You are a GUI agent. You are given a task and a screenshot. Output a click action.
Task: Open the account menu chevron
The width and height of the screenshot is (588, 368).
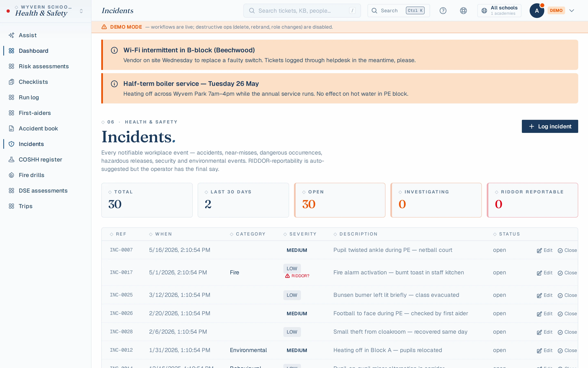[572, 11]
